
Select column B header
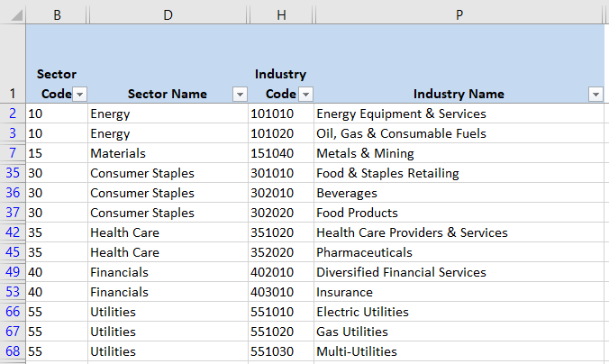(57, 14)
